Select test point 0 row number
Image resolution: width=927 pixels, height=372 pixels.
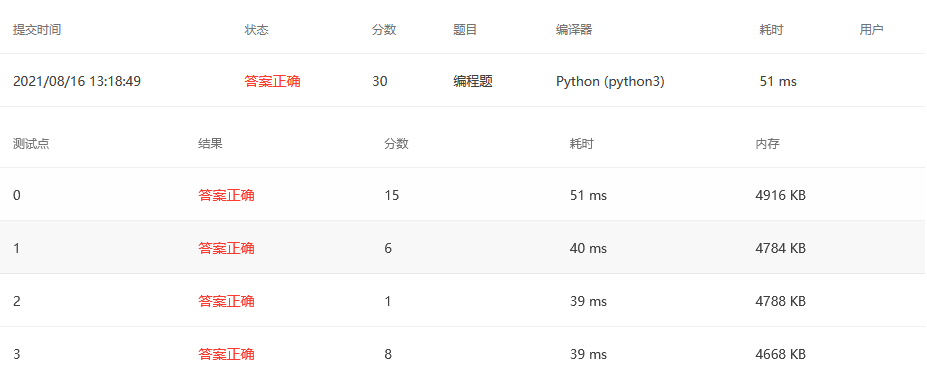[17, 195]
